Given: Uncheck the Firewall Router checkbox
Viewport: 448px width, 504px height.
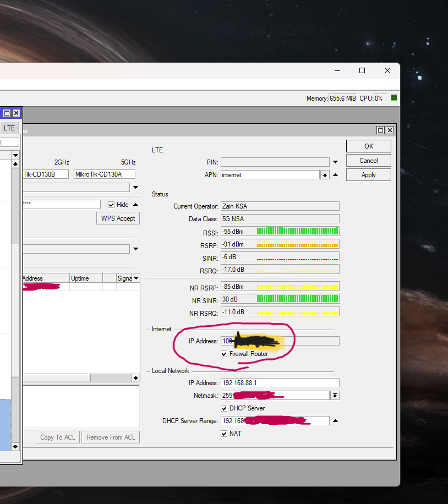Looking at the screenshot, I should pos(224,354).
